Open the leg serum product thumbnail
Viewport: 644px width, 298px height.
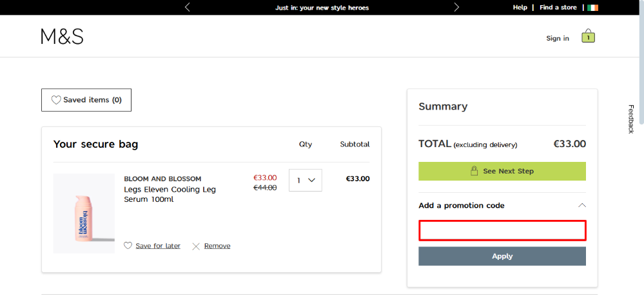tap(84, 214)
